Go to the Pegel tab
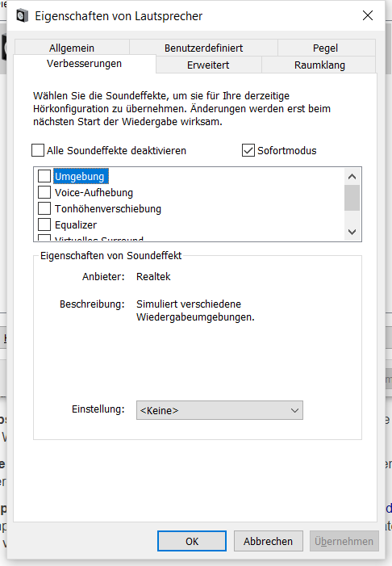The image size is (392, 566). [x=325, y=48]
